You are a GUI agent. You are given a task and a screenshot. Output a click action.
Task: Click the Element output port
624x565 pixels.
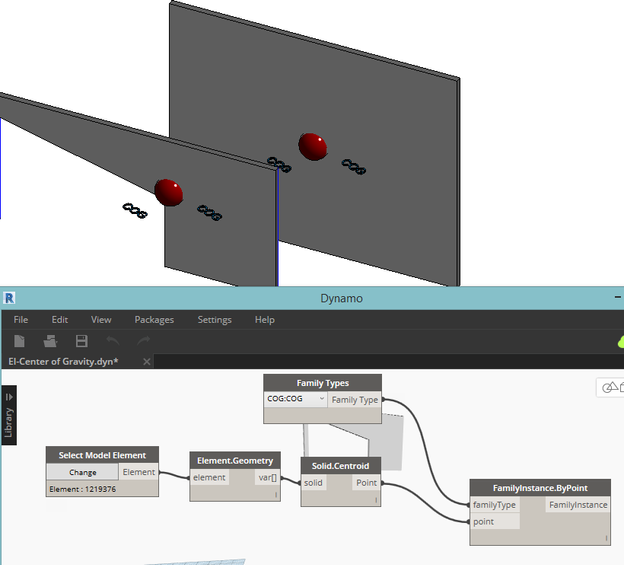tap(138, 472)
